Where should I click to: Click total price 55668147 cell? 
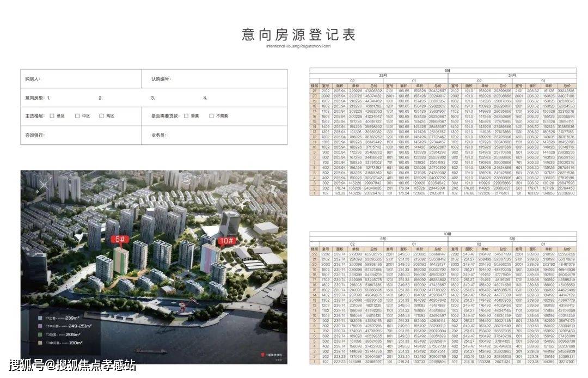438,254
